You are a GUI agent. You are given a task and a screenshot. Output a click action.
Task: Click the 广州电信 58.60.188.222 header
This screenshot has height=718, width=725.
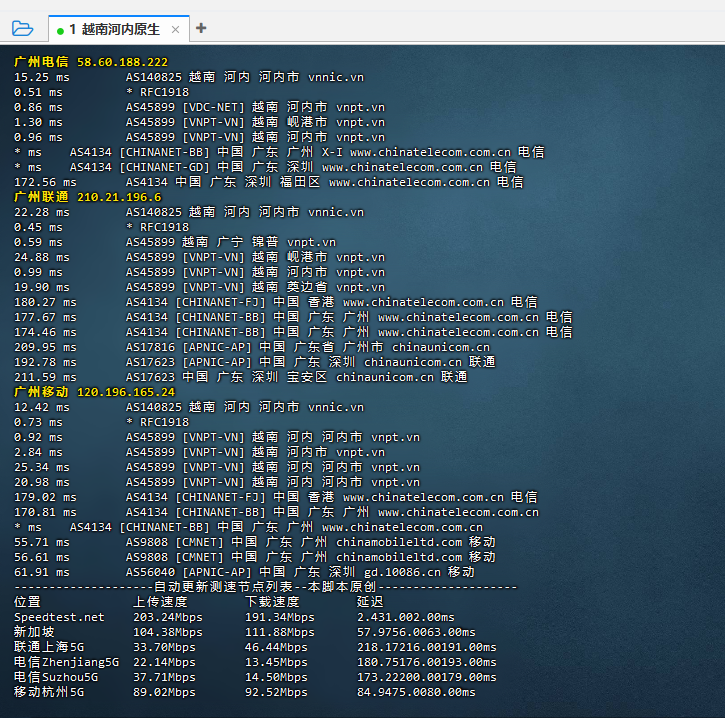91,62
